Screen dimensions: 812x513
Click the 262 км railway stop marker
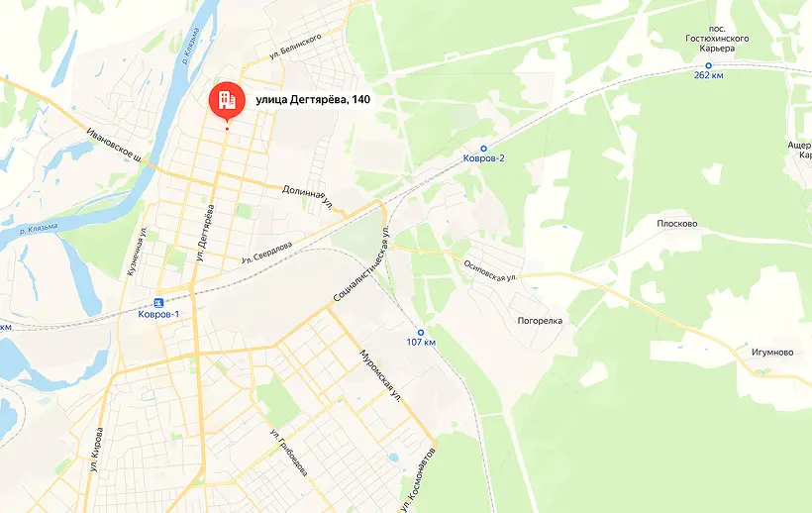click(x=708, y=65)
